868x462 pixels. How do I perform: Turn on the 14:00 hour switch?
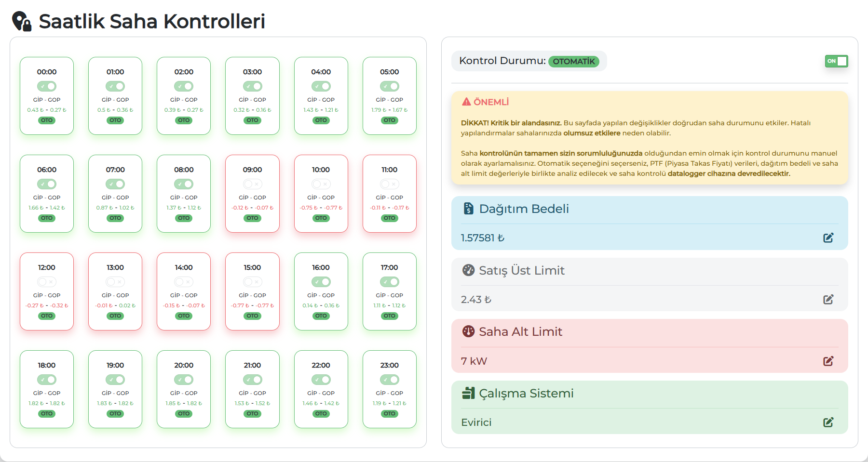184,282
